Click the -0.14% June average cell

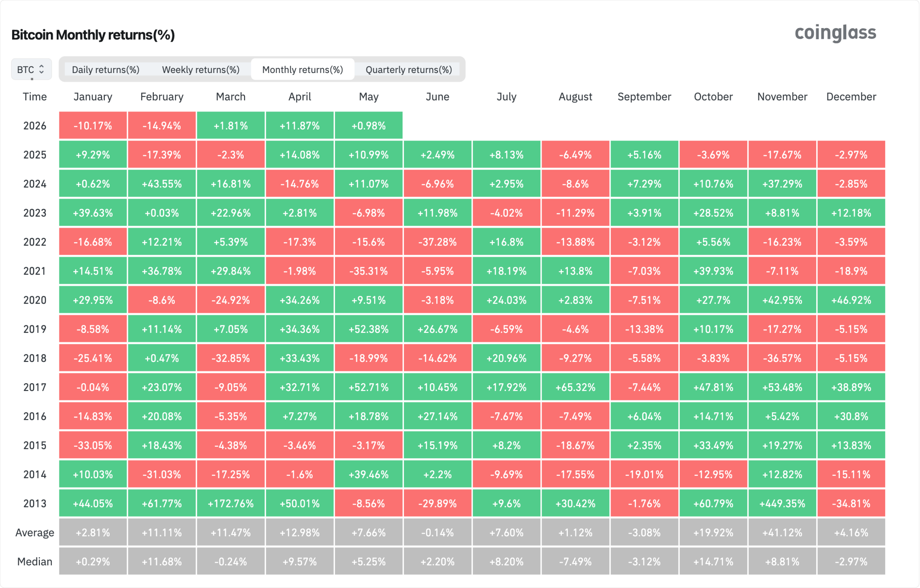(x=438, y=532)
